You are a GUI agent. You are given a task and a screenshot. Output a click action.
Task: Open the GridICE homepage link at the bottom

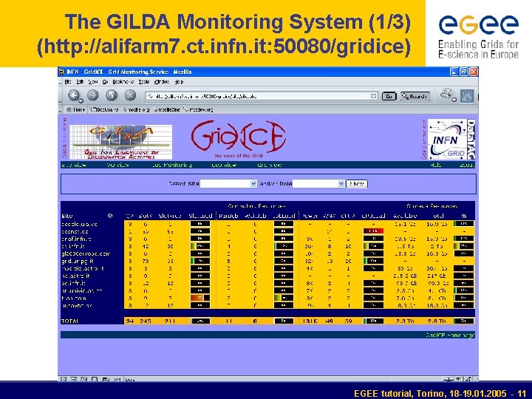click(x=450, y=335)
